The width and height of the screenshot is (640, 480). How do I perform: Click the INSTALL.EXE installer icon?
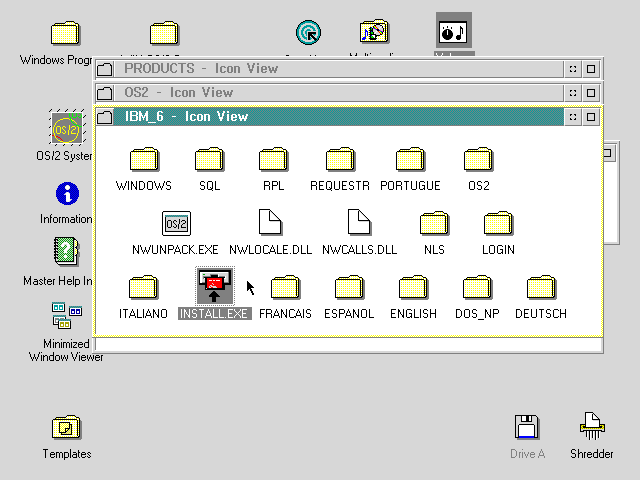[215, 286]
